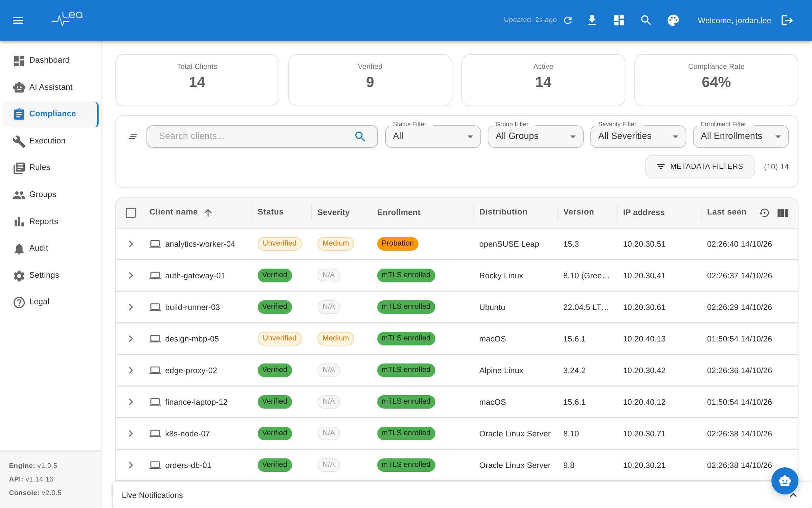812x508 pixels.
Task: Expand the finance-laptop-12 row
Action: 131,402
